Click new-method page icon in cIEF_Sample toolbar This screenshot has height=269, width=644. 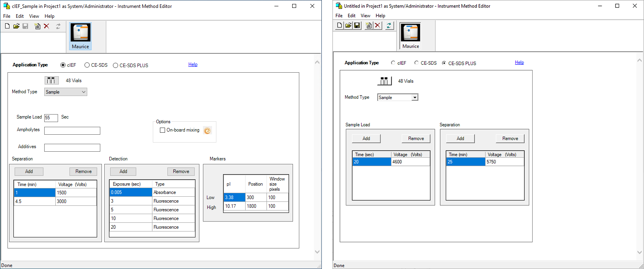(37, 26)
